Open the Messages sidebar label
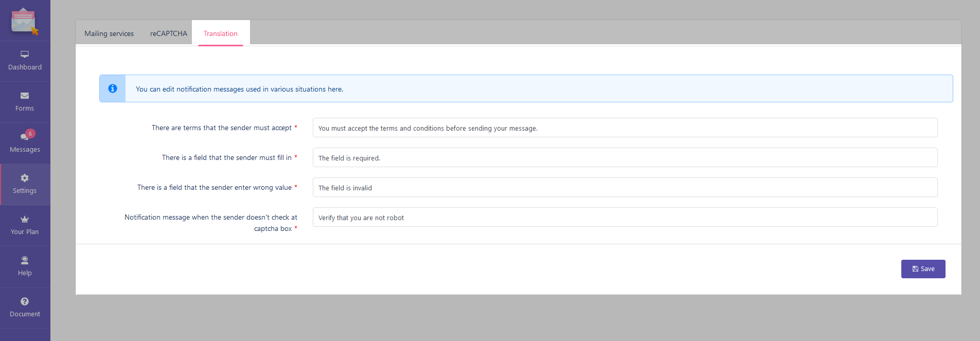Viewport: 980px width, 341px height. 25,150
